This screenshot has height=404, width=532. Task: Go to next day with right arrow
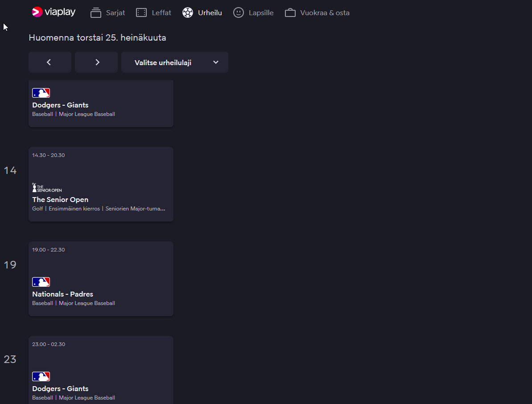(x=96, y=62)
